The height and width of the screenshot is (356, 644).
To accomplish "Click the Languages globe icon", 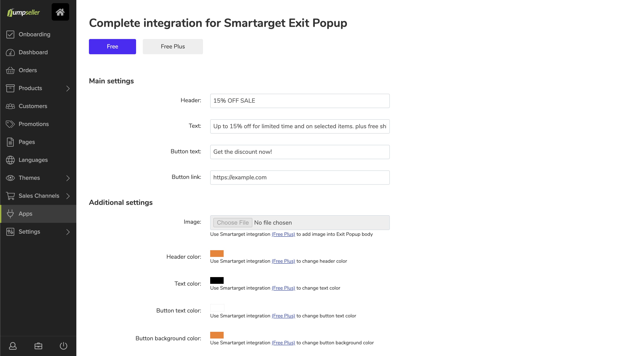I will (x=10, y=160).
